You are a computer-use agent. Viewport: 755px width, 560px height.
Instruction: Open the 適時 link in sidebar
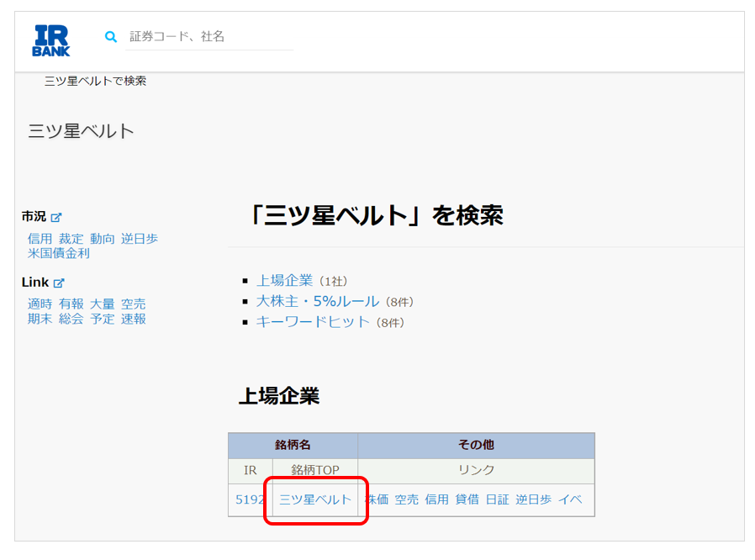tap(40, 304)
